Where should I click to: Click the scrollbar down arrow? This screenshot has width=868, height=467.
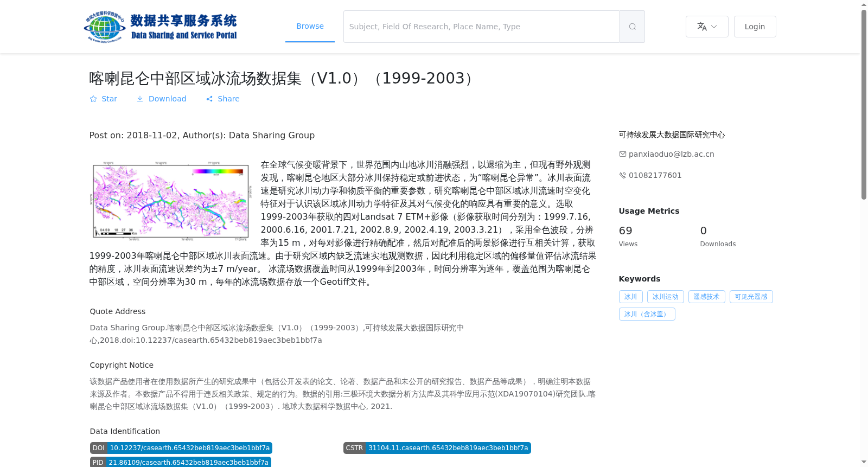[x=864, y=462]
